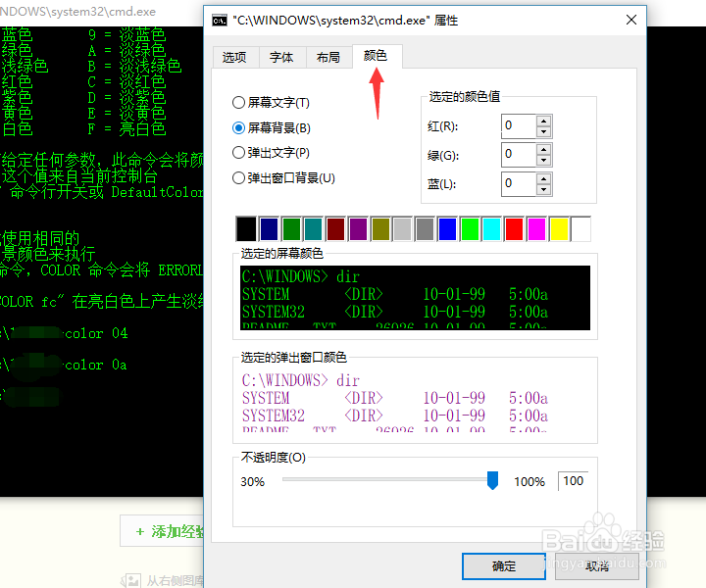Click the 红(R) value field

coord(519,125)
